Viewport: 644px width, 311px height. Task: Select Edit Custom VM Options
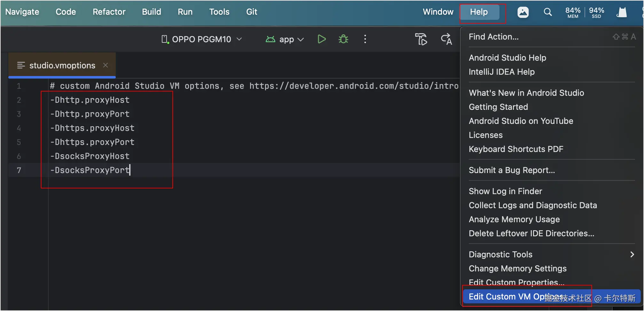[x=552, y=297]
